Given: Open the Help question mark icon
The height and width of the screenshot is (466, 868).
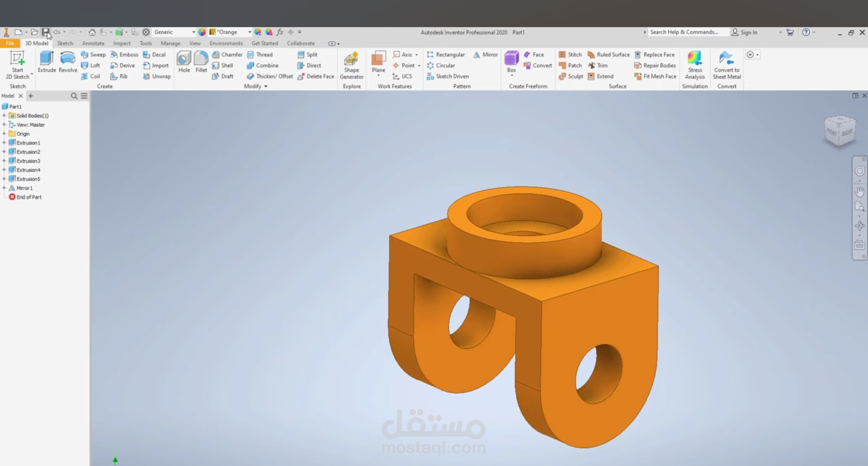Looking at the screenshot, I should coord(806,32).
